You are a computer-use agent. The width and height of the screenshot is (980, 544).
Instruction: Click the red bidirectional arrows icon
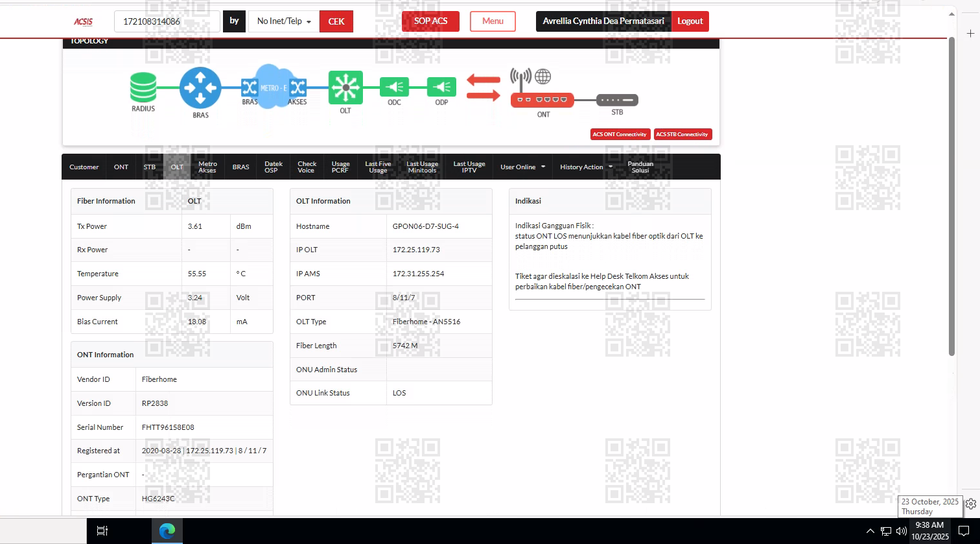click(484, 88)
